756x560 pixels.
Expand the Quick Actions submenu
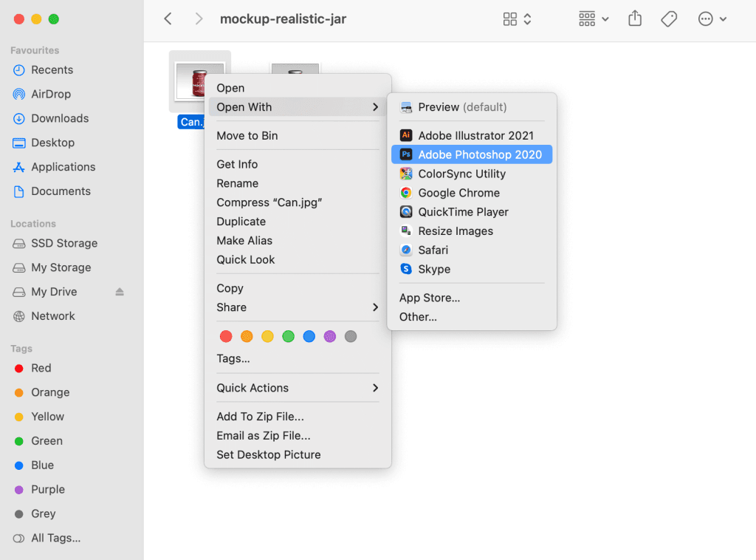(x=298, y=388)
